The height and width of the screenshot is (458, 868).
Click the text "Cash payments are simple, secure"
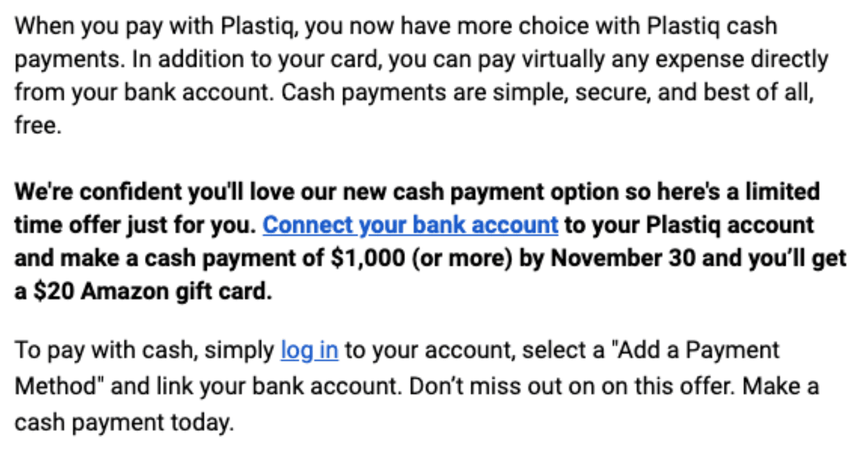[463, 92]
